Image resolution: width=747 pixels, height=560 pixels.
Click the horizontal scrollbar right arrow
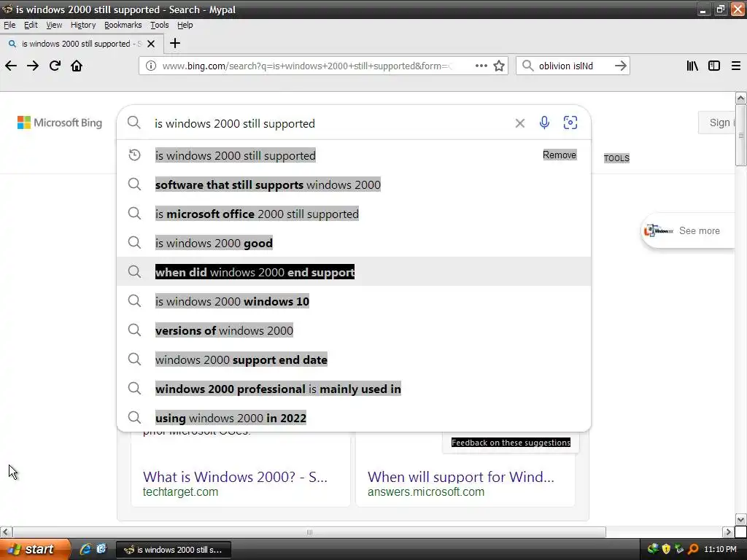(x=728, y=532)
